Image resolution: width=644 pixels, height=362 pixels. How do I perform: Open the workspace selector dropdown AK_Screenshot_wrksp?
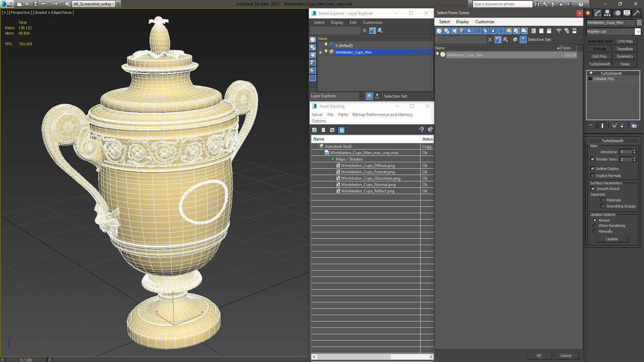coord(113,4)
